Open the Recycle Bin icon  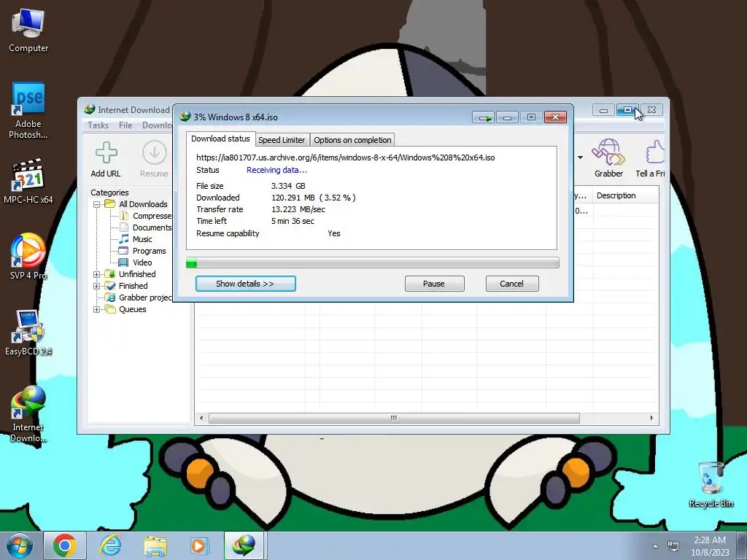pyautogui.click(x=711, y=484)
